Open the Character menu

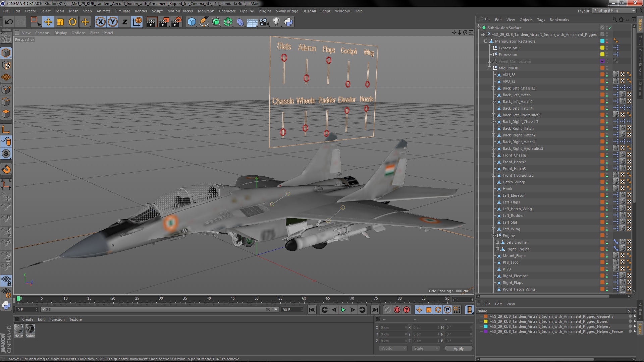tap(227, 11)
